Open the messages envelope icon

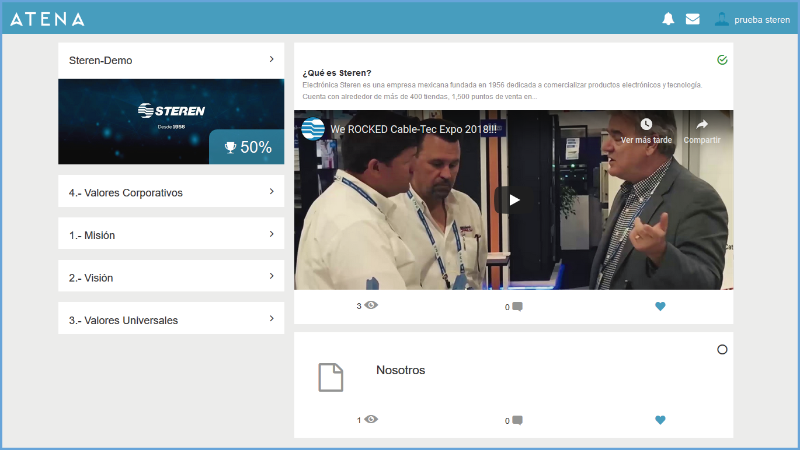click(x=692, y=19)
